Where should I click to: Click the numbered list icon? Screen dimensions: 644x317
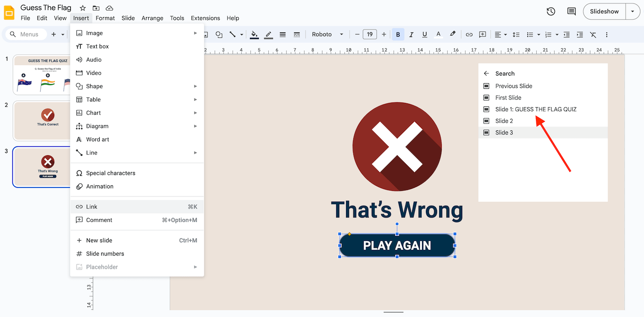[548, 34]
